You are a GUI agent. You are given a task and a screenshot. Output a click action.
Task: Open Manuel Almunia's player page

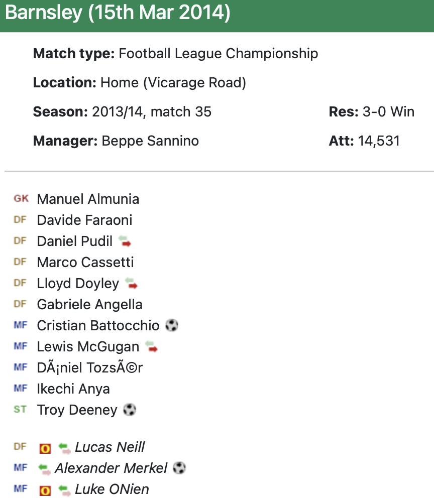(x=88, y=199)
